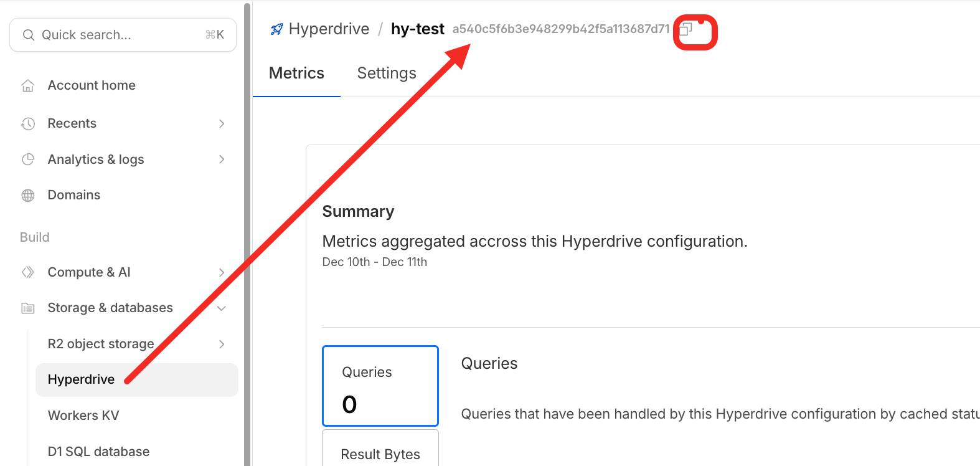Open Workers KV in sidebar

click(x=83, y=416)
